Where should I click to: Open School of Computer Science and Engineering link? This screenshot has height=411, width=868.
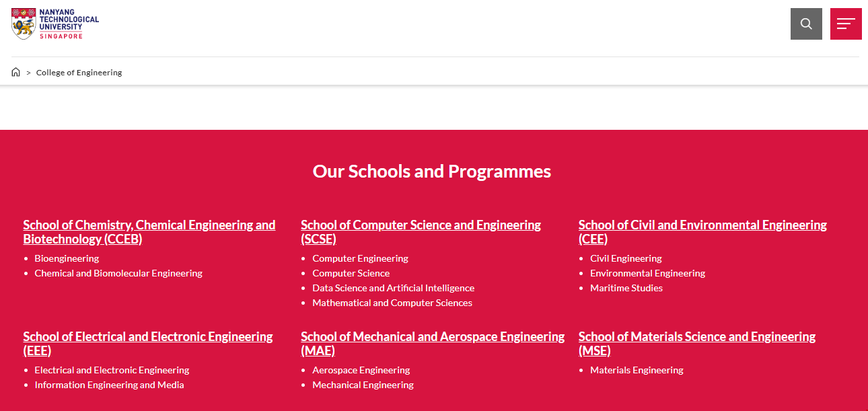(421, 231)
